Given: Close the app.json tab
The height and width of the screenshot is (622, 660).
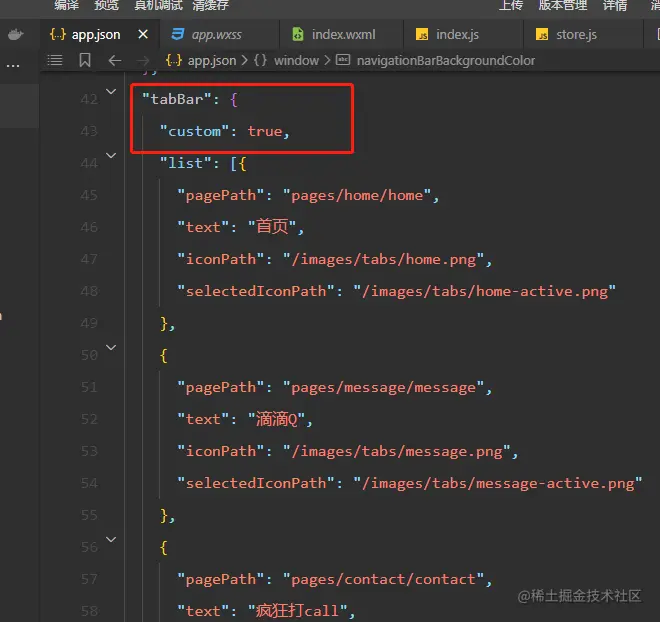Looking at the screenshot, I should 143,34.
